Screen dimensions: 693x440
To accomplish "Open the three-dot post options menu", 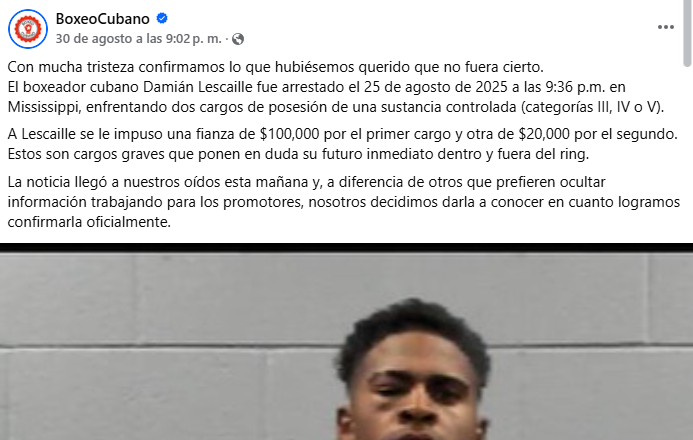I will coord(666,27).
